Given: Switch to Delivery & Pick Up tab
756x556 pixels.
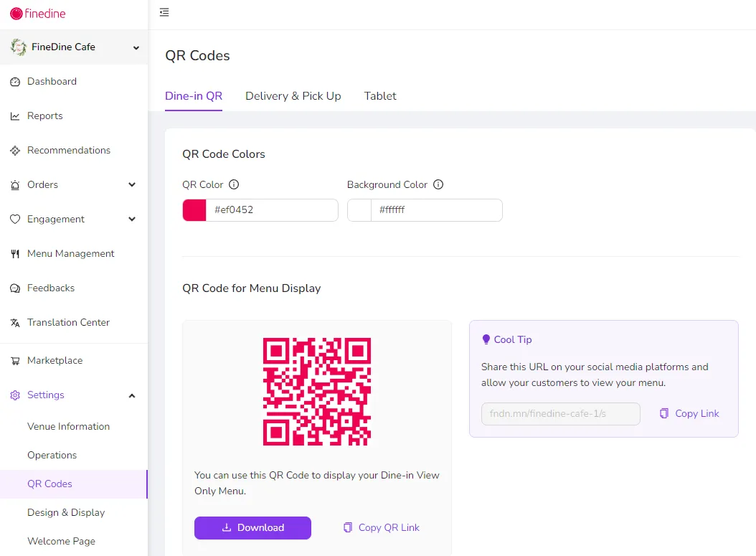Looking at the screenshot, I should coord(293,96).
